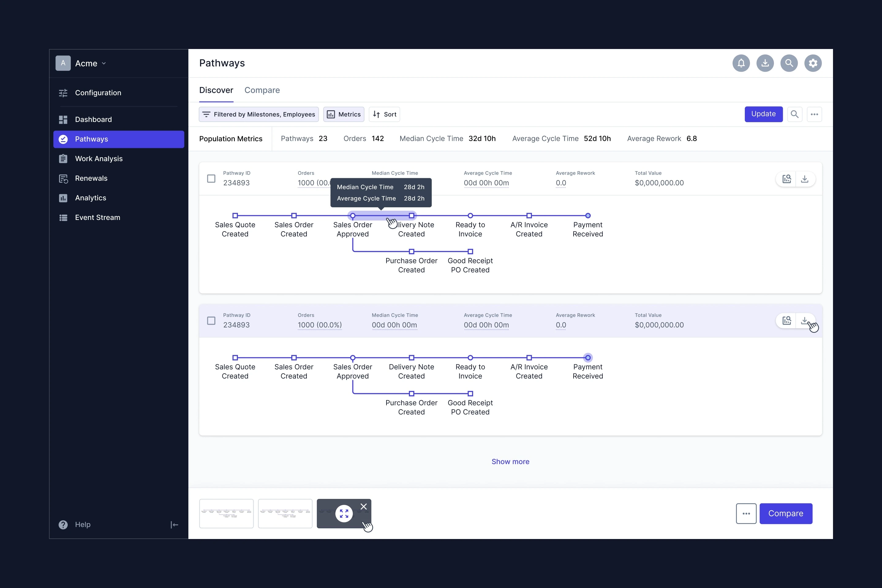
Task: Open the Acme workspace dropdown
Action: pyautogui.click(x=90, y=63)
